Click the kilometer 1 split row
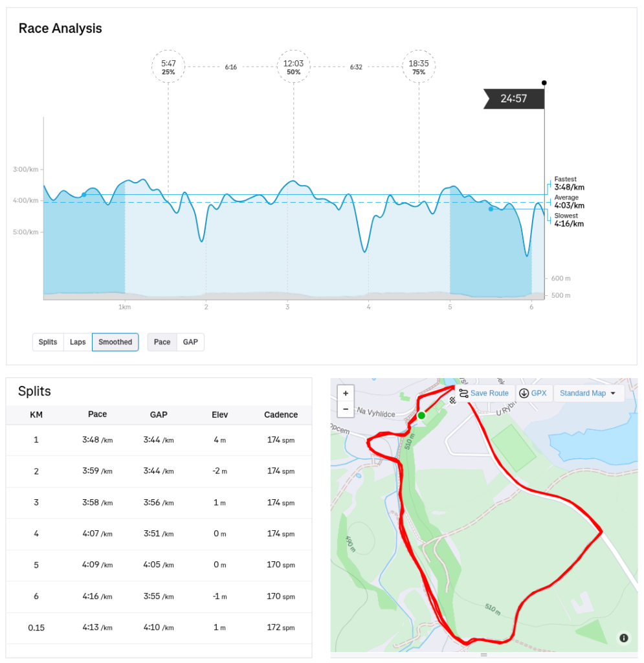 click(x=159, y=440)
